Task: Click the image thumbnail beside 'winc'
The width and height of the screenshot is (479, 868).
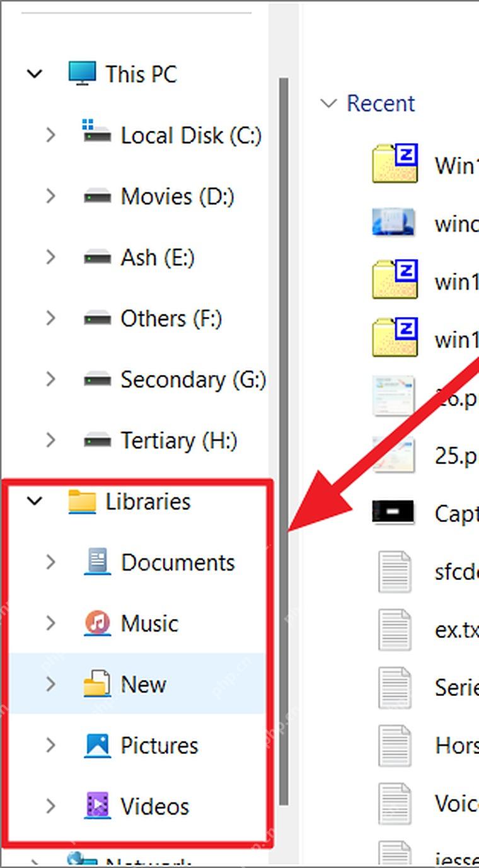Action: click(393, 223)
